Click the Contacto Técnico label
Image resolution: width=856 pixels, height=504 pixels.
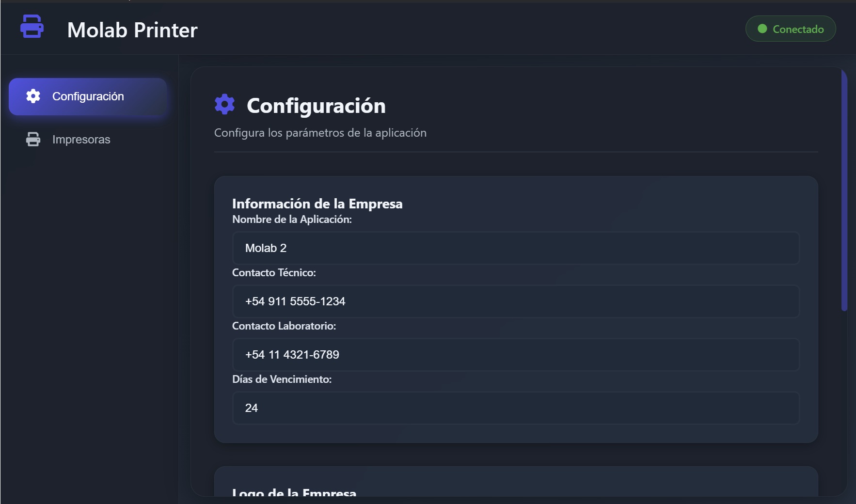pos(274,272)
